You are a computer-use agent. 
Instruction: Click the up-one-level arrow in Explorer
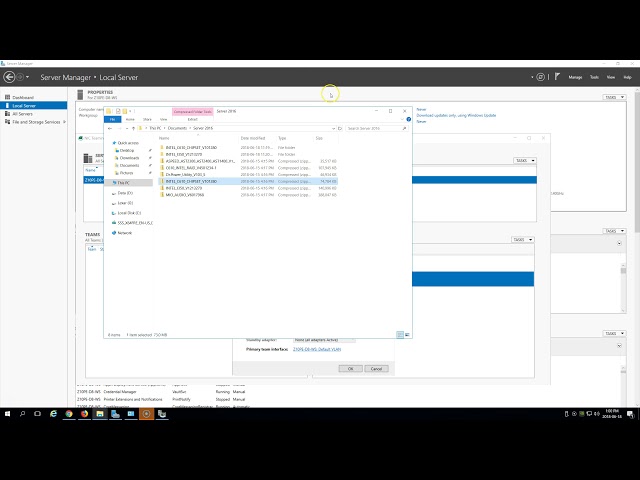coord(133,128)
